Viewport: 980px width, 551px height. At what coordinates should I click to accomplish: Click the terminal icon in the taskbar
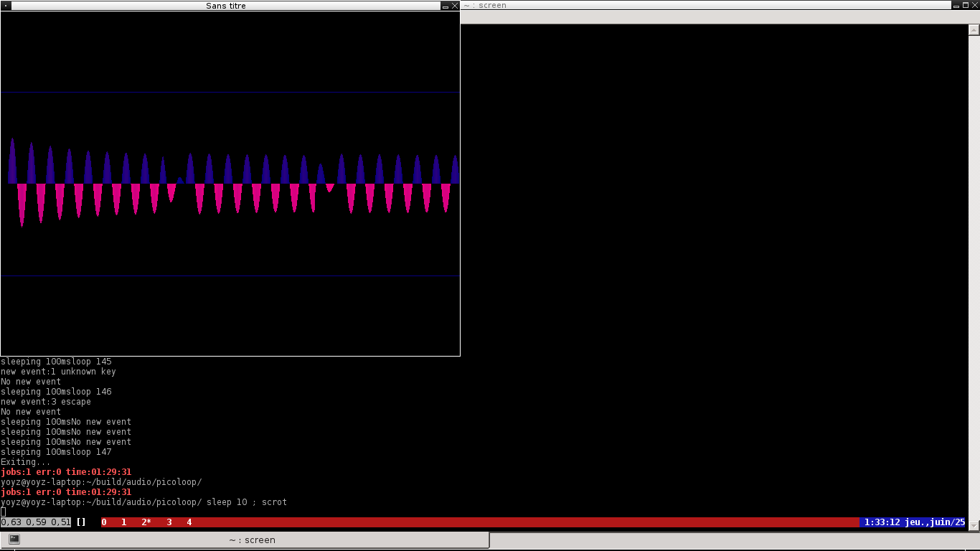tap(14, 539)
